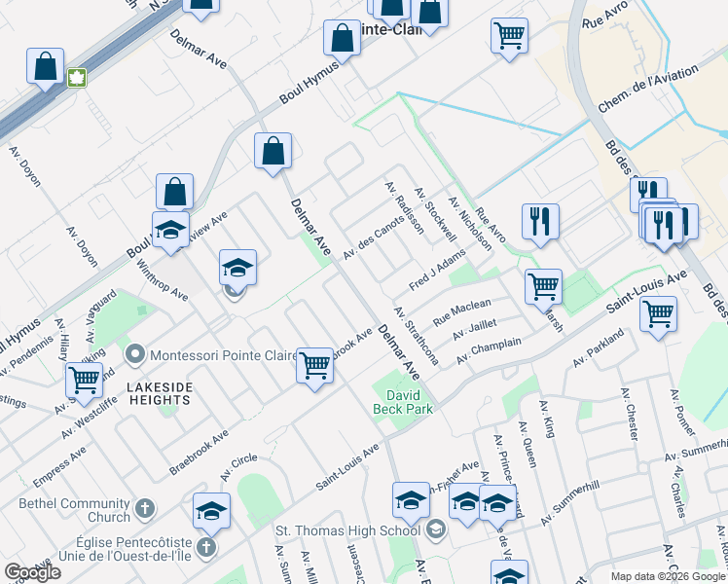Viewport: 728px width, 584px height.
Task: Click the graduation cap marker above St. Thomas High School
Action: point(411,502)
